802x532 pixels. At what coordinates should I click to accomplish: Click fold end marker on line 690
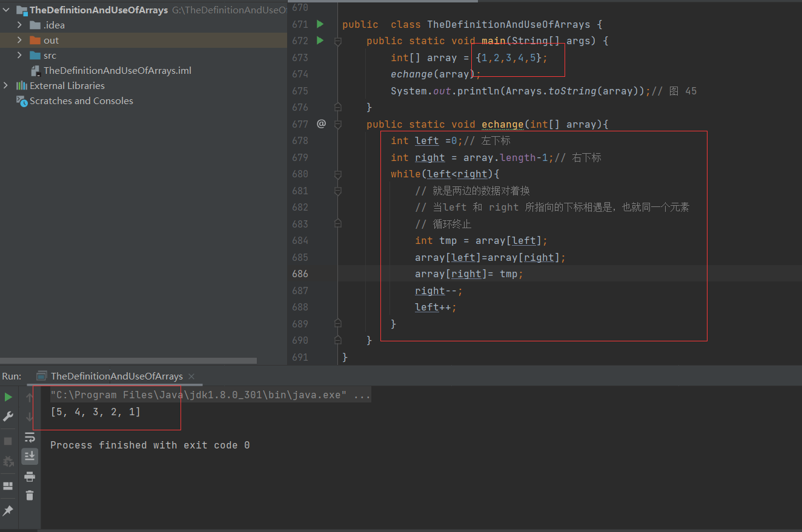338,340
